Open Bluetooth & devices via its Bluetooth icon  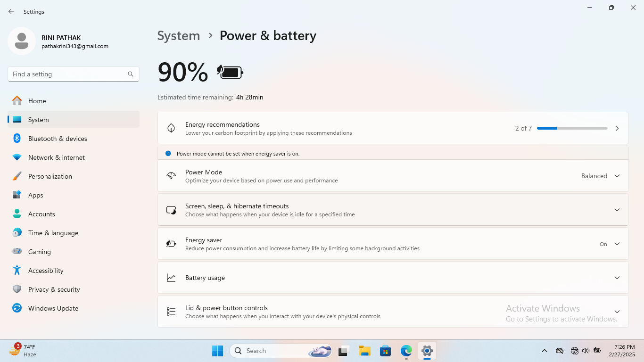coord(17,139)
